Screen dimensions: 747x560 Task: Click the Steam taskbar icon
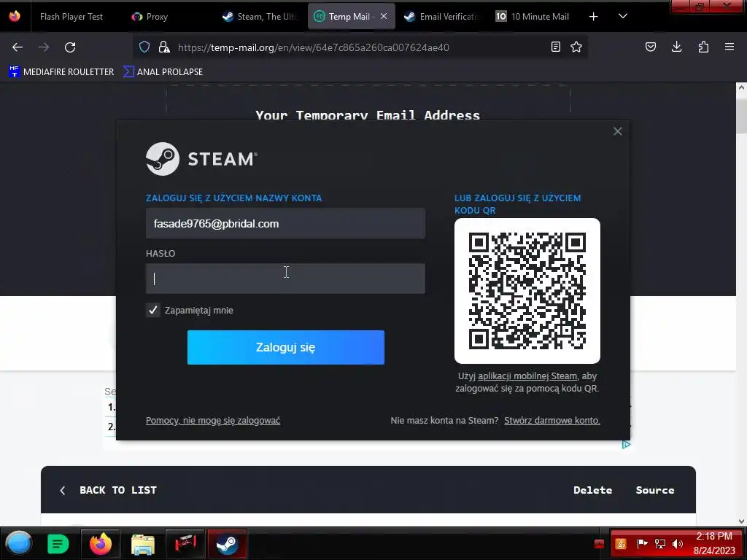(x=228, y=544)
